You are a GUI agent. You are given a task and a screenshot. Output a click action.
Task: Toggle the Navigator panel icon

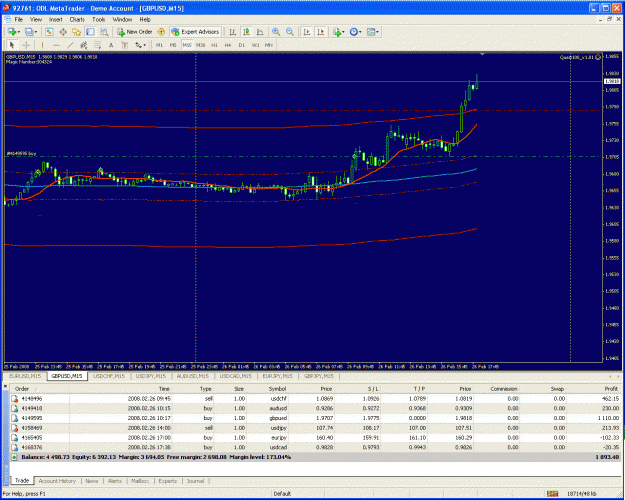click(x=77, y=32)
